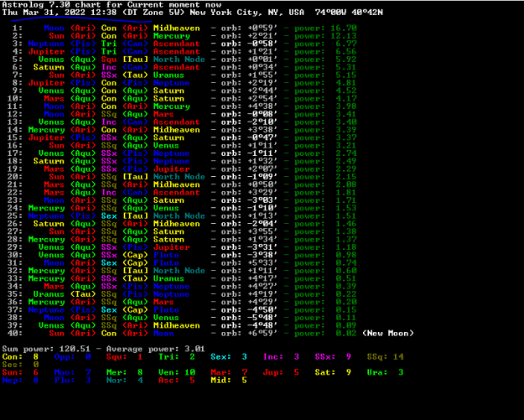Image resolution: width=524 pixels, height=420 pixels.
Task: Click the 'SSx: 9' aspect count
Action: (333, 357)
